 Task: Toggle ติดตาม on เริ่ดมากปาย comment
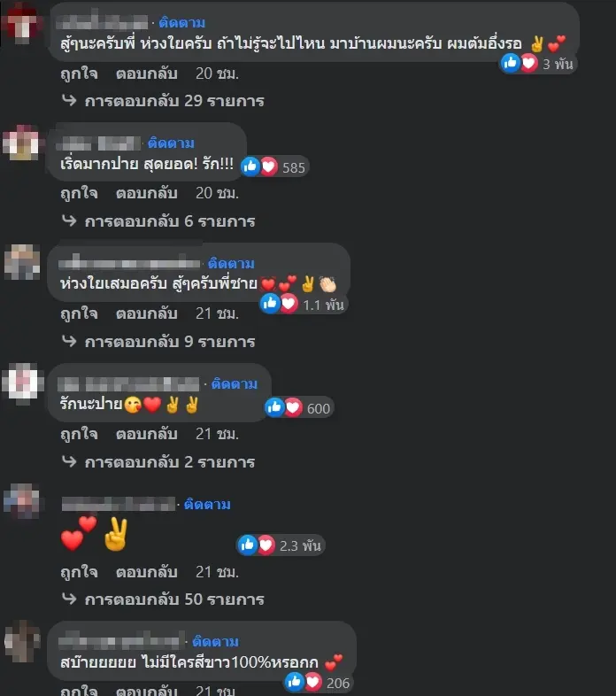[171, 143]
